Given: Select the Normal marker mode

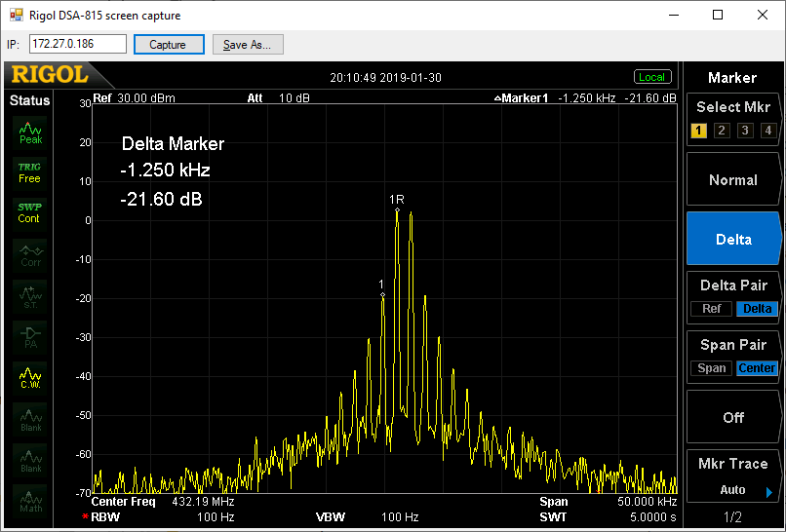Looking at the screenshot, I should 733,180.
